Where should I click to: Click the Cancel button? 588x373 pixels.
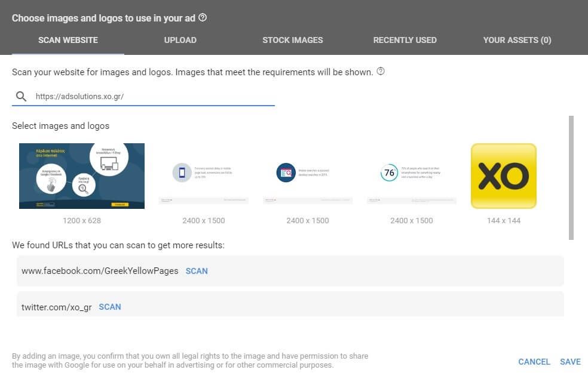(x=534, y=362)
